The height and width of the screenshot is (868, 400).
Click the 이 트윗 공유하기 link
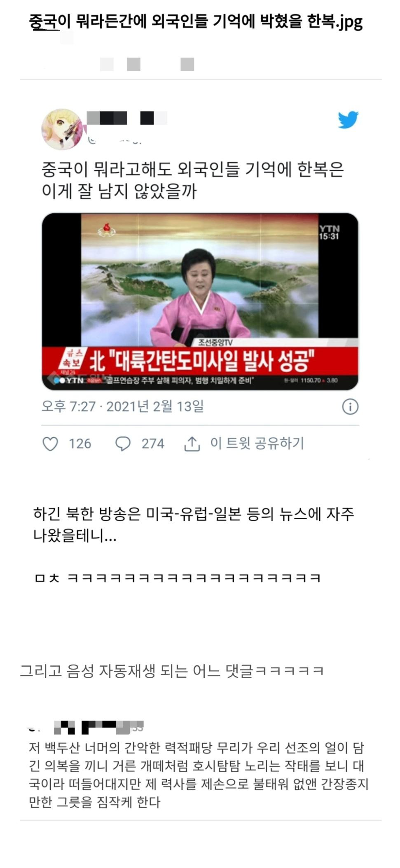point(257,443)
